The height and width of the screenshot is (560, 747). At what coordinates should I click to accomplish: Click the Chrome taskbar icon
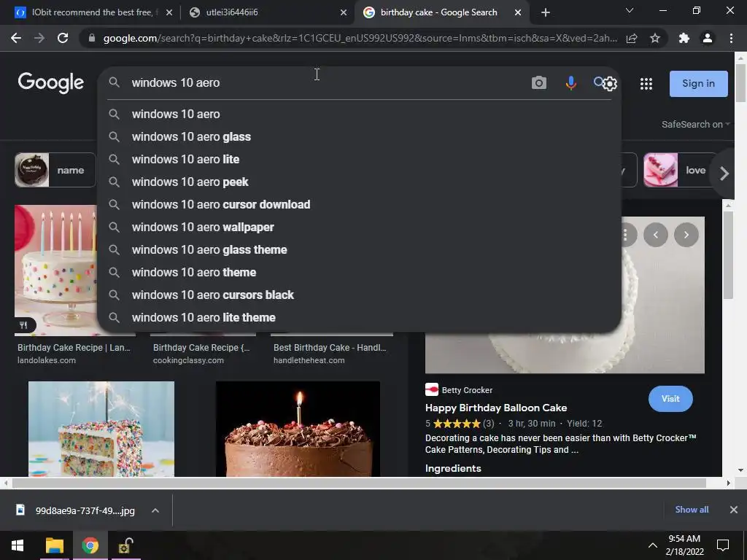coord(90,545)
